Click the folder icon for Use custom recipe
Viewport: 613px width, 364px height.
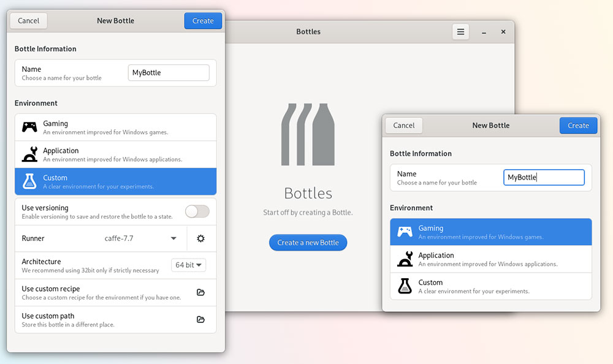click(x=200, y=292)
